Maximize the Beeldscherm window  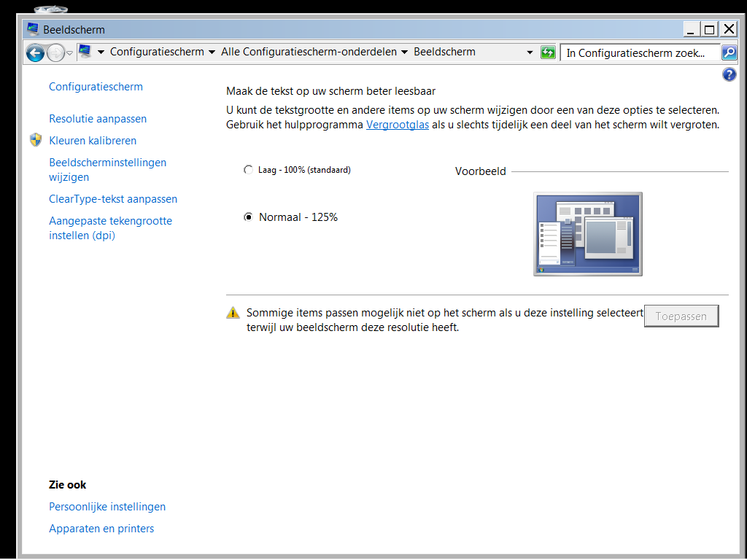709,29
